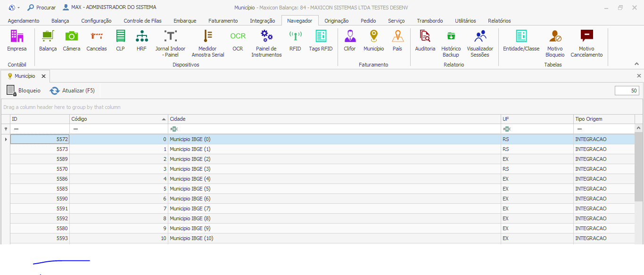644x275 pixels.
Task: Open Município icon in ribbon
Action: pos(374,41)
